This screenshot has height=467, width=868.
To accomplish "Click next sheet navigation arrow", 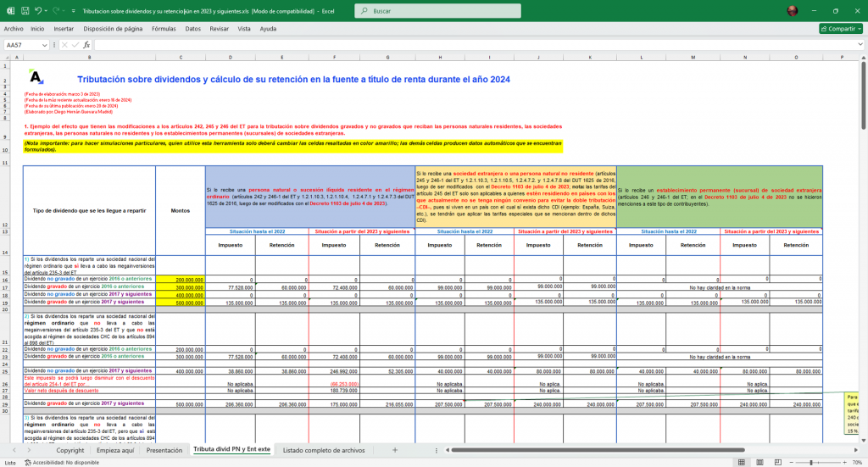I will tap(30, 450).
